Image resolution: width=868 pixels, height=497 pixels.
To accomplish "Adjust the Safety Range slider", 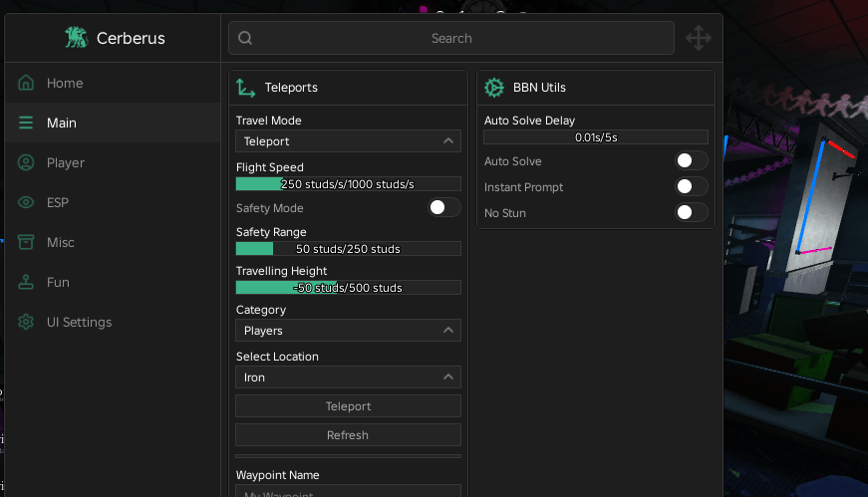I will click(348, 249).
